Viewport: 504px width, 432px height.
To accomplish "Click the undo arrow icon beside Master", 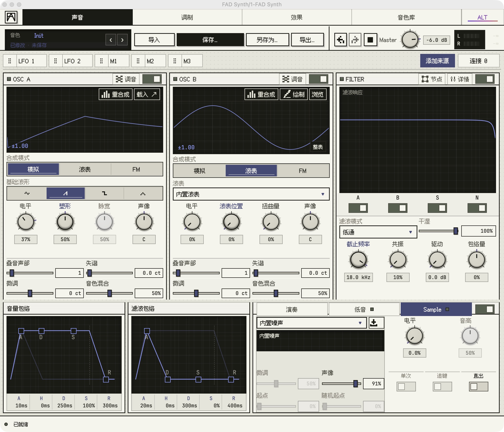I will click(x=341, y=40).
